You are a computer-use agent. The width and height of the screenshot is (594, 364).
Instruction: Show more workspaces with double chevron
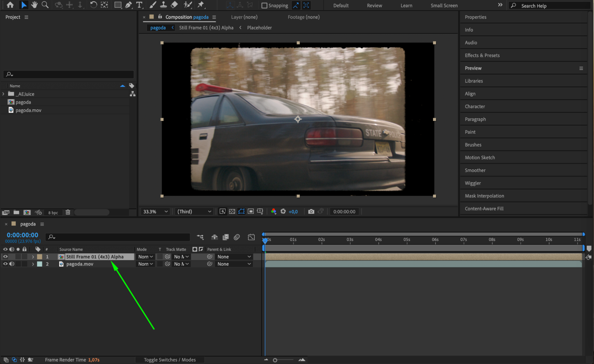click(x=500, y=5)
